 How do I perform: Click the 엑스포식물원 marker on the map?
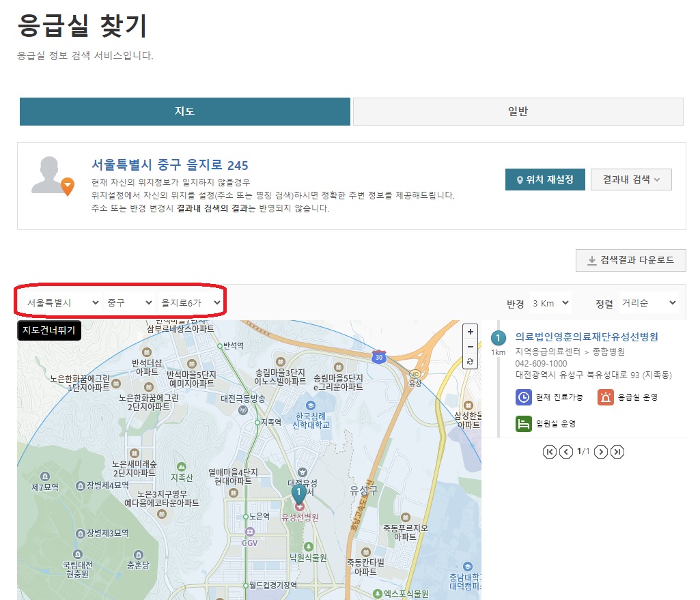click(378, 594)
